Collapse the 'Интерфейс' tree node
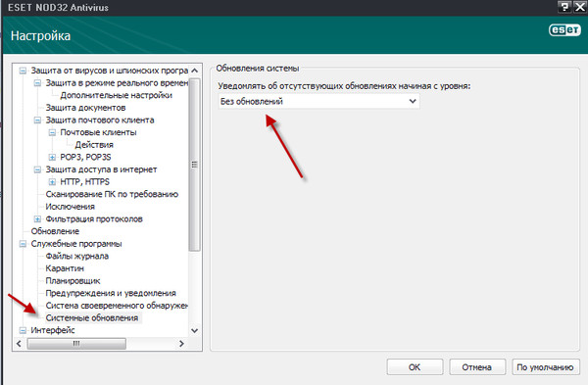The width and height of the screenshot is (588, 385). pos(23,330)
